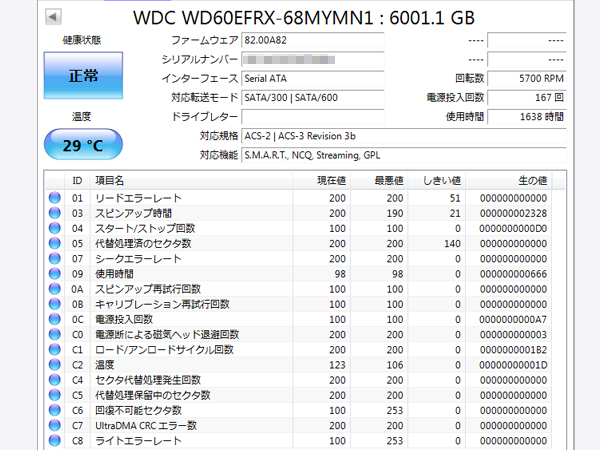Click the 正常 health status button

coord(83,75)
